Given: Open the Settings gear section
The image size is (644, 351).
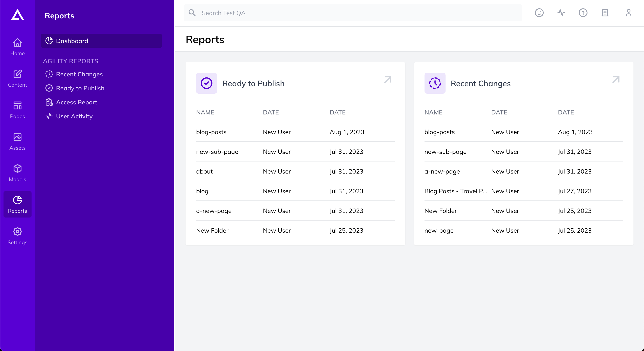Looking at the screenshot, I should (x=18, y=236).
